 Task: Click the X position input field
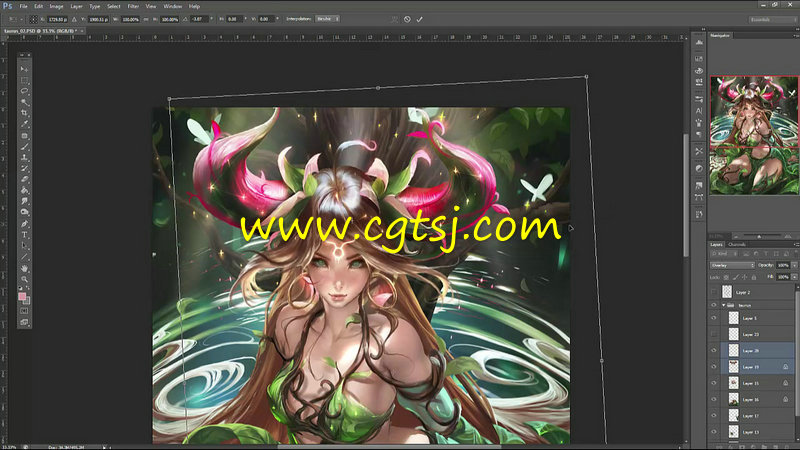point(57,19)
